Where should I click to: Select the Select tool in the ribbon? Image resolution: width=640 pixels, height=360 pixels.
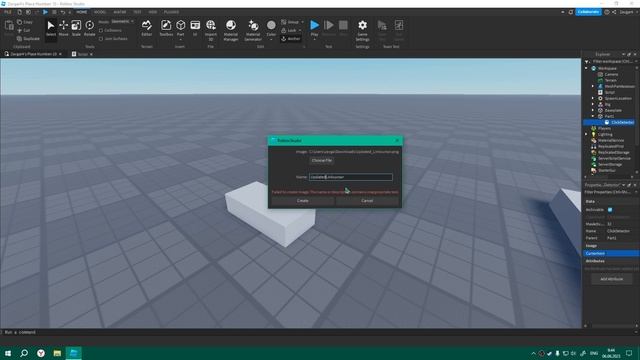[x=51, y=28]
